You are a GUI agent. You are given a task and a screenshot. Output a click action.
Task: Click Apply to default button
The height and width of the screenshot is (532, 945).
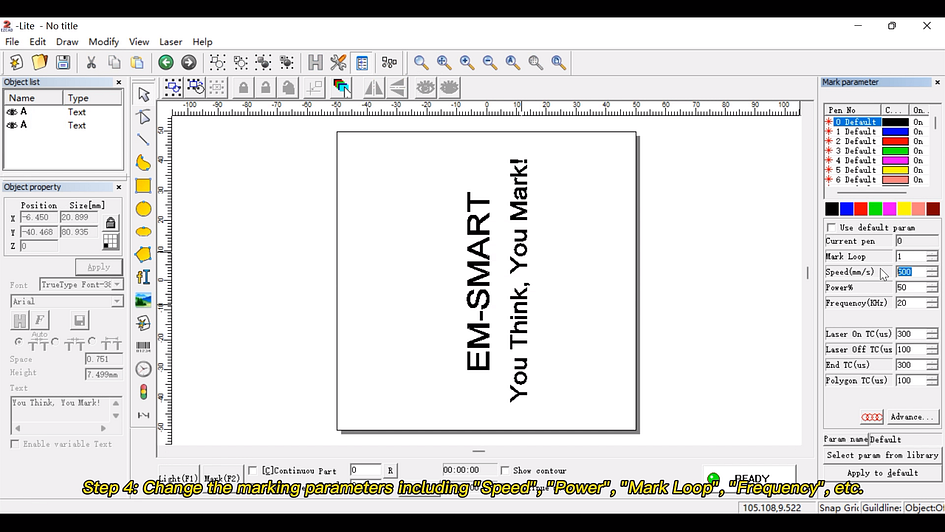tap(882, 473)
